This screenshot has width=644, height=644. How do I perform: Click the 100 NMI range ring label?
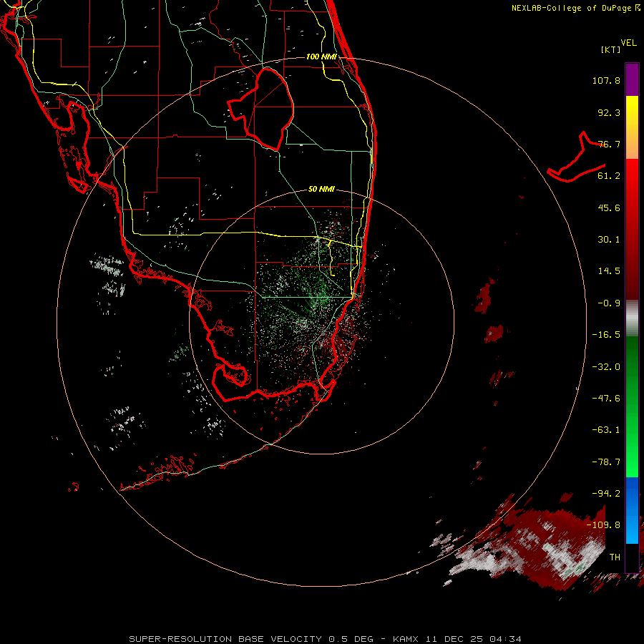coord(321,57)
